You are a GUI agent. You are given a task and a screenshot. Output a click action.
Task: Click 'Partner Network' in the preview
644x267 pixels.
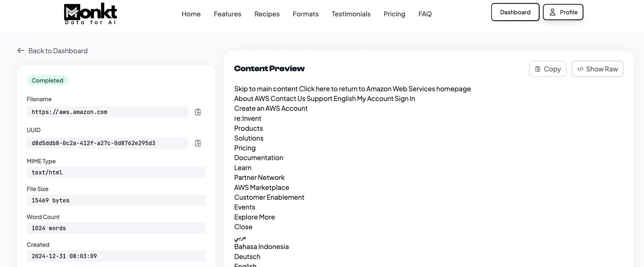pos(259,177)
